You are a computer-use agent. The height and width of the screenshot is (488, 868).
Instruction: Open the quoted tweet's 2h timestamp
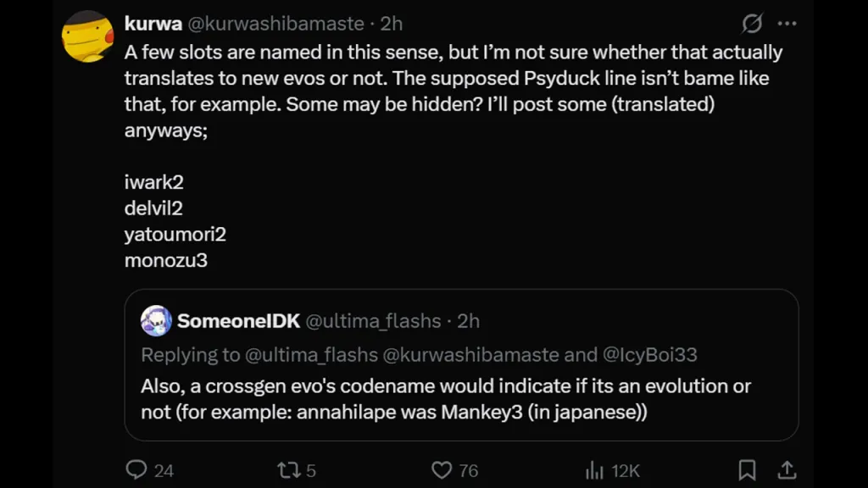[x=468, y=321]
